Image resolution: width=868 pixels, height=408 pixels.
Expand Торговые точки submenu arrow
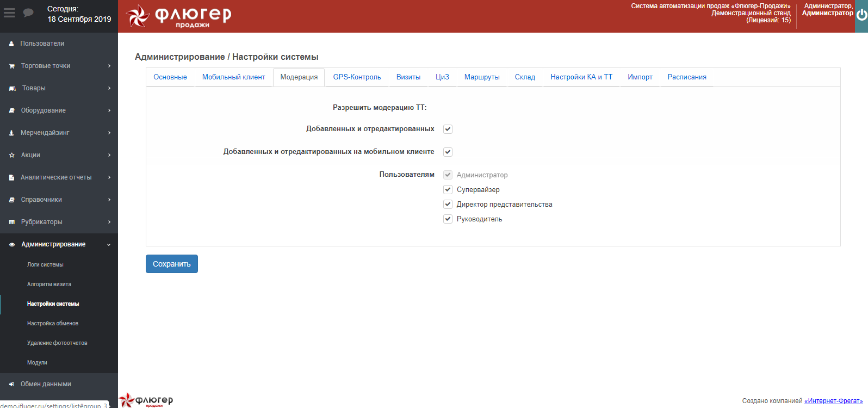[109, 66]
